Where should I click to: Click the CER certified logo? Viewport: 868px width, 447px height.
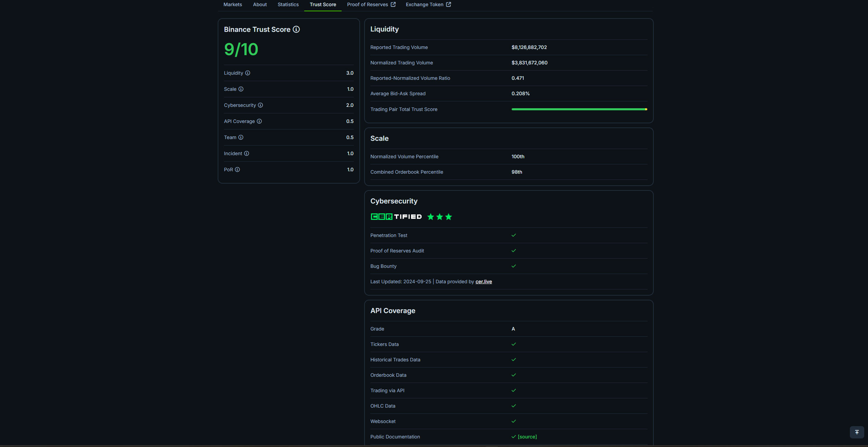tap(396, 217)
